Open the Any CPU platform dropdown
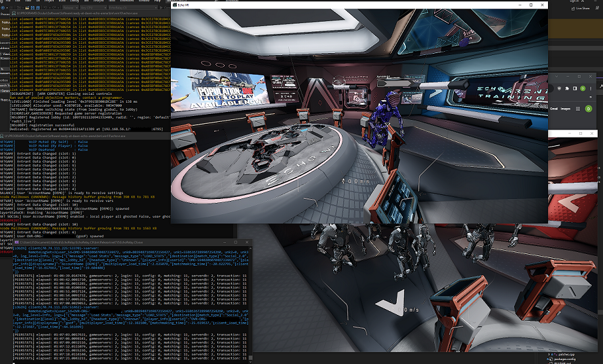 tap(94, 8)
